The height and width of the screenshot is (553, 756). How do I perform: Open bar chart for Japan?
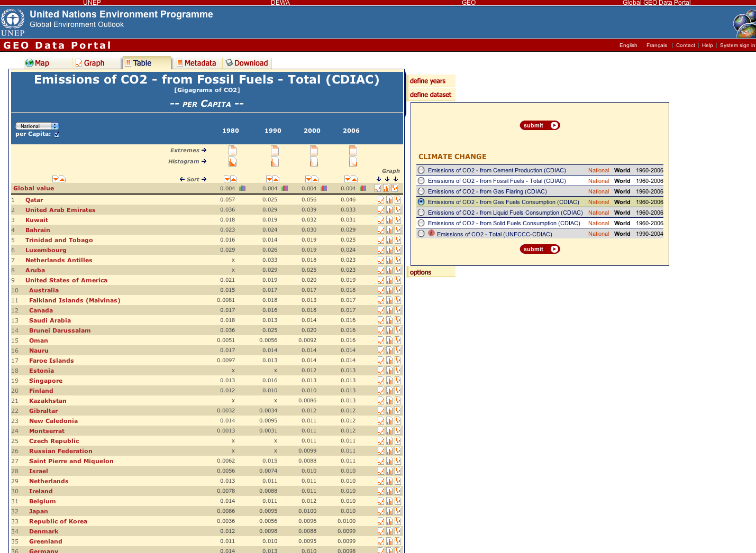tap(389, 511)
